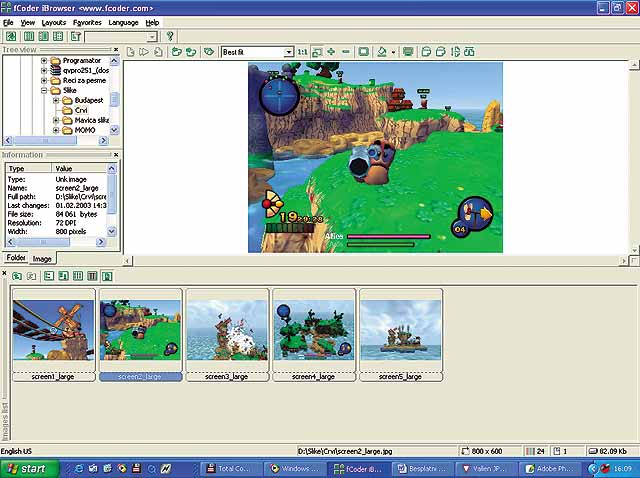The image size is (640, 478).
Task: Expand the Reci za pesme folder node
Action: pyautogui.click(x=44, y=81)
